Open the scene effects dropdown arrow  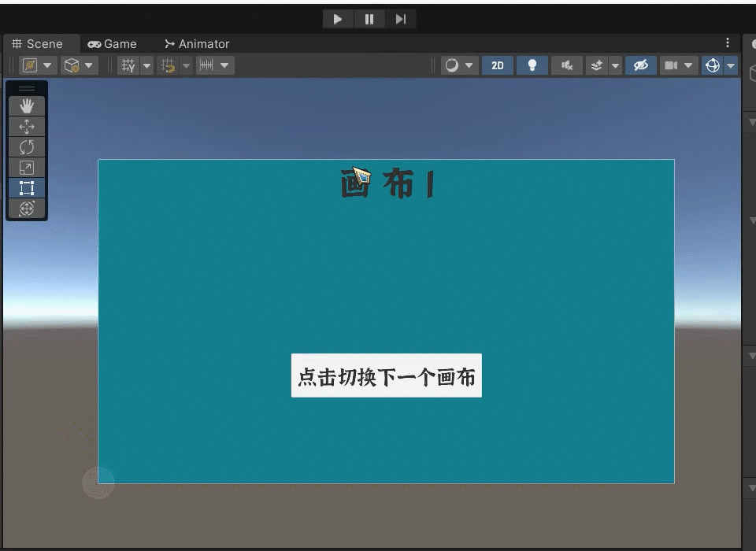click(615, 65)
